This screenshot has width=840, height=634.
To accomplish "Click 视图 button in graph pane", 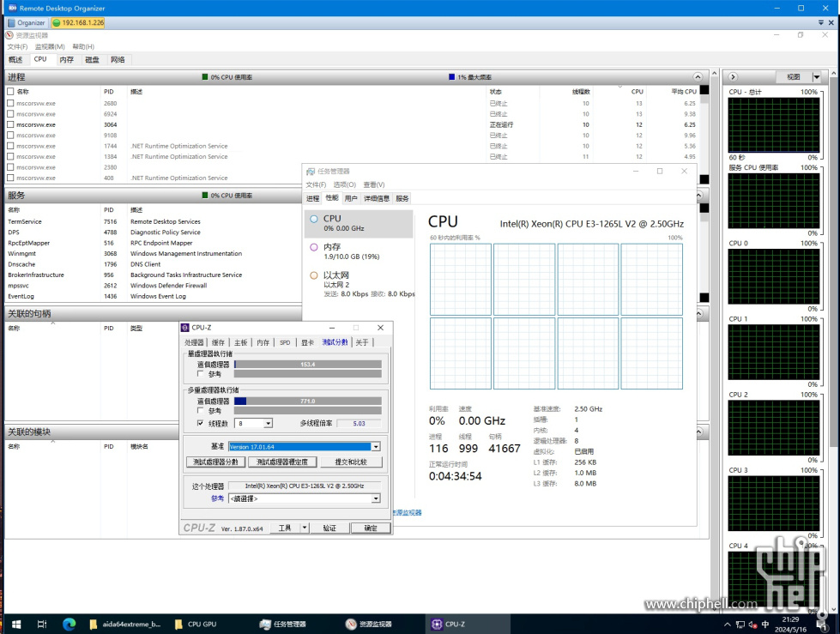I will point(794,77).
